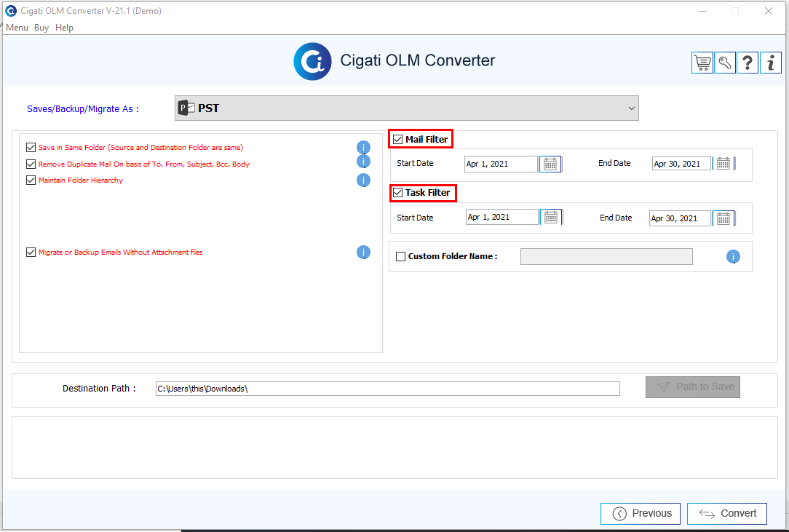The width and height of the screenshot is (789, 532).
Task: Click Mail Filter End Date field
Action: click(682, 164)
